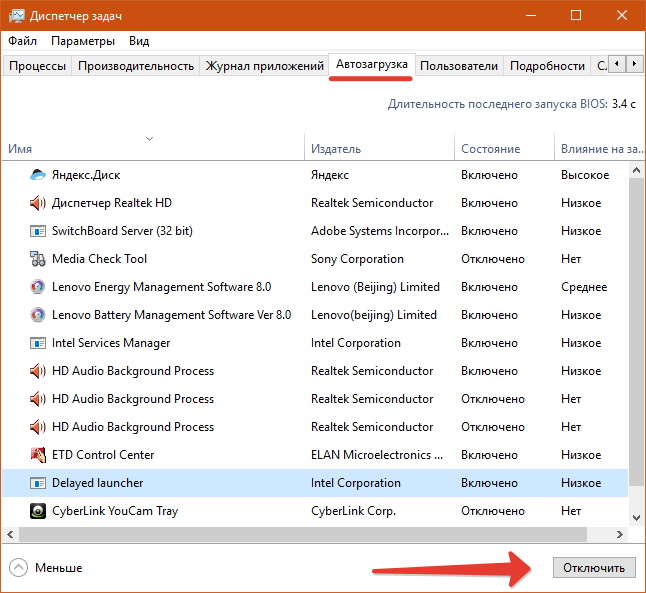Click the Диспетчер Realtek HD speaker icon
Screen dimensions: 646x593
coord(38,203)
